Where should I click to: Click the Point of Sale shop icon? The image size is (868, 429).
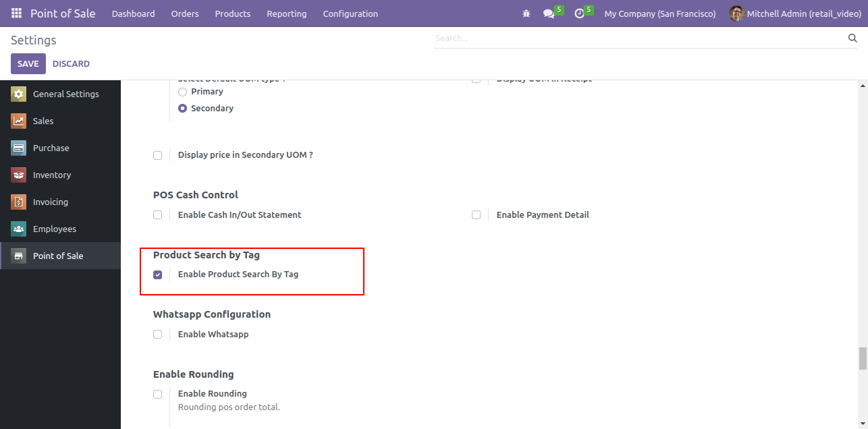pos(18,256)
